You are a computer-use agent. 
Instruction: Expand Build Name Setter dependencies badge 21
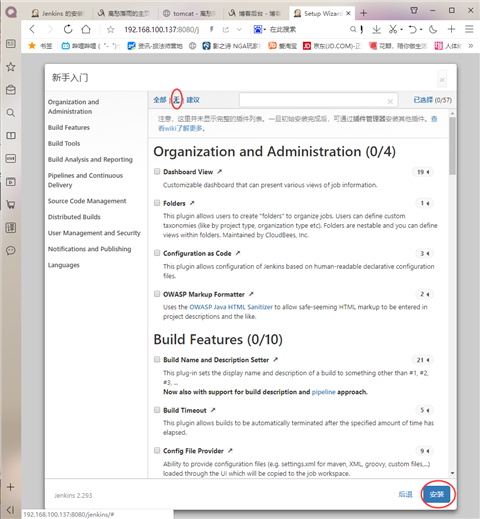423,360
